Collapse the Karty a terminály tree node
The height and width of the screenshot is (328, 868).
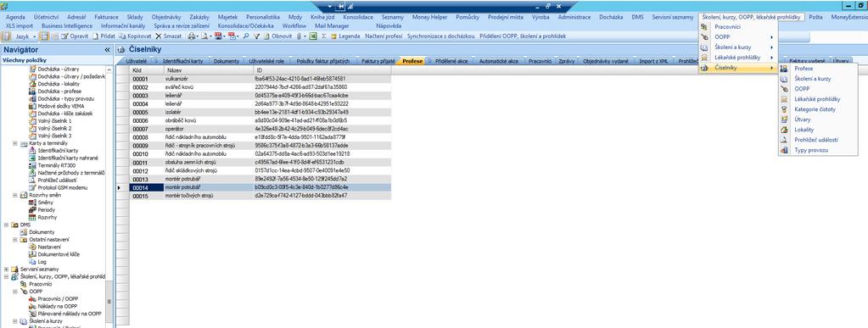click(15, 143)
